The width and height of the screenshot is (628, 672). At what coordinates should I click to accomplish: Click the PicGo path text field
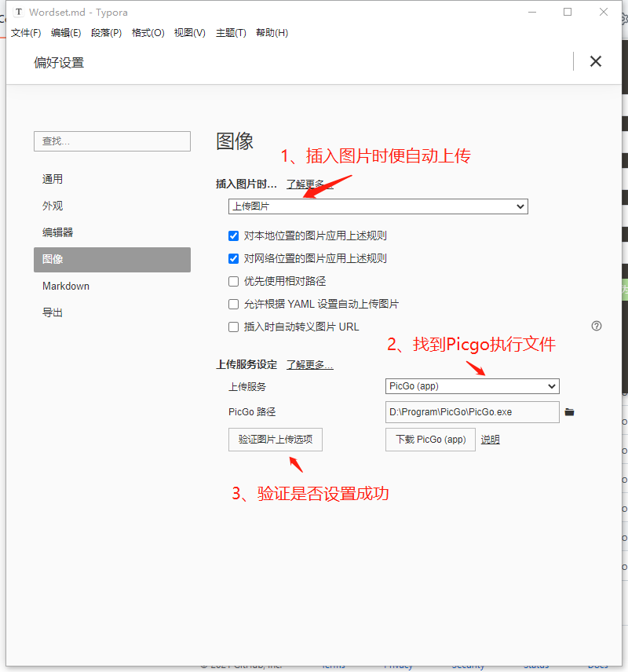(x=473, y=412)
